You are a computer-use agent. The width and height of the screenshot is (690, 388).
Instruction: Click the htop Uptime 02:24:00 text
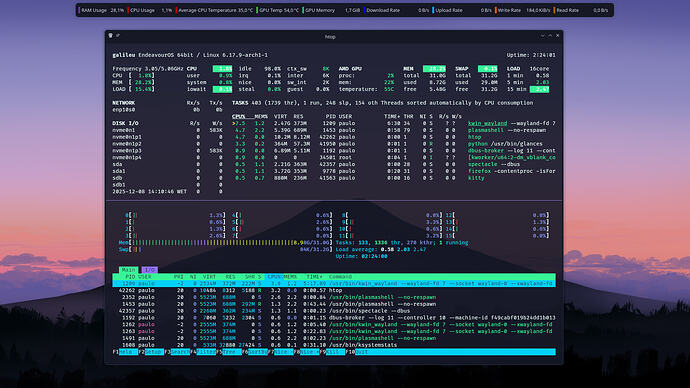[361, 256]
